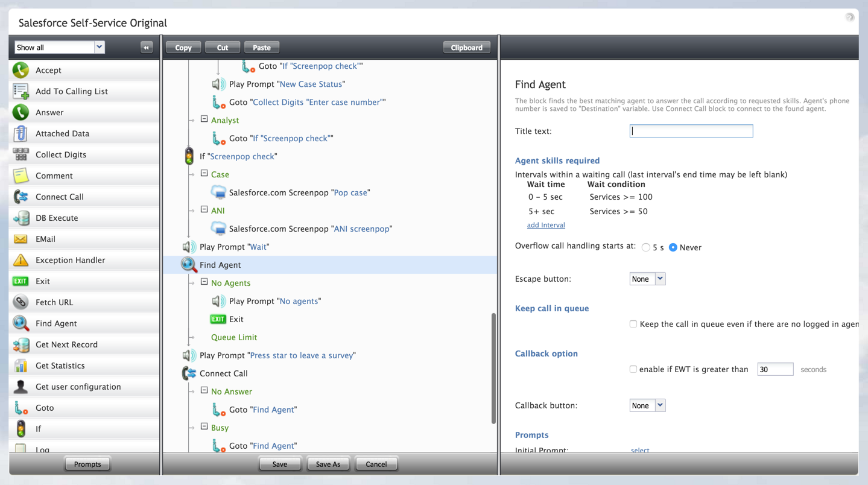Image resolution: width=868 pixels, height=485 pixels.
Task: Click the Cut button
Action: [223, 47]
